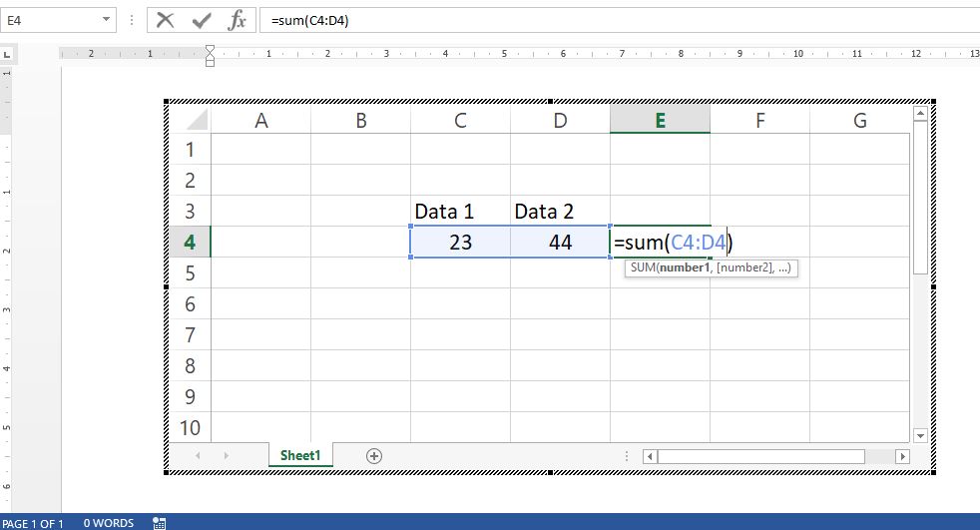Click the formula bar options dots handle
980x530 pixels.
click(132, 21)
